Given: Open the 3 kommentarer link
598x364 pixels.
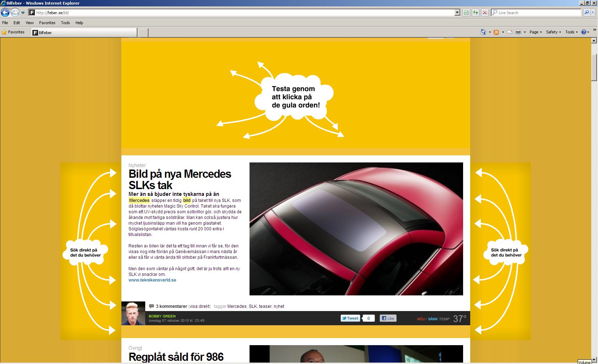Looking at the screenshot, I should pyautogui.click(x=172, y=306).
